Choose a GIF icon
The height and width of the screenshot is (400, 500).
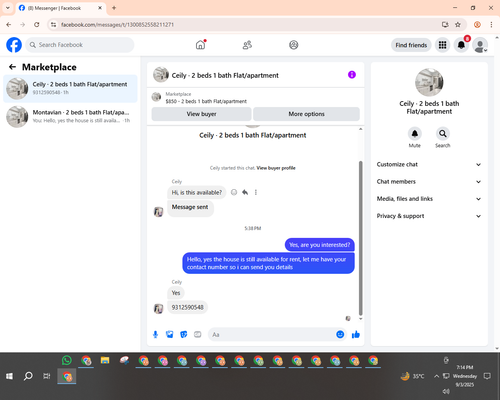click(x=198, y=334)
